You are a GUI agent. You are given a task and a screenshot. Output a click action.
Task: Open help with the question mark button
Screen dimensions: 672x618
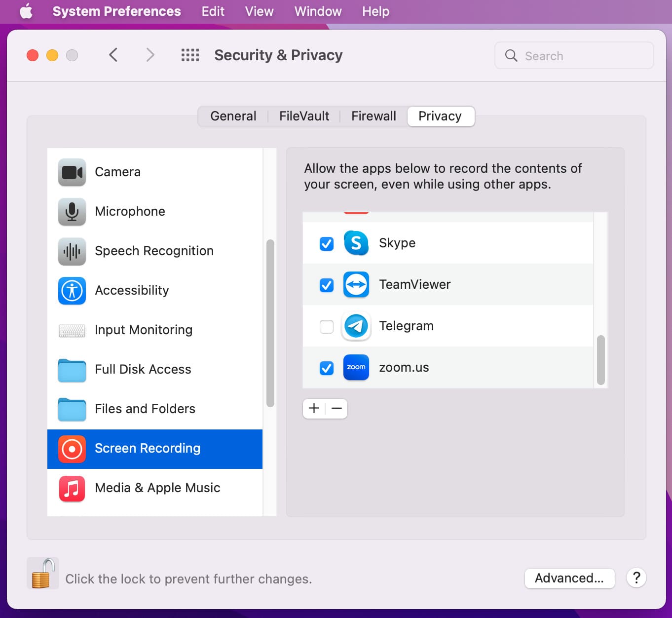pos(636,578)
